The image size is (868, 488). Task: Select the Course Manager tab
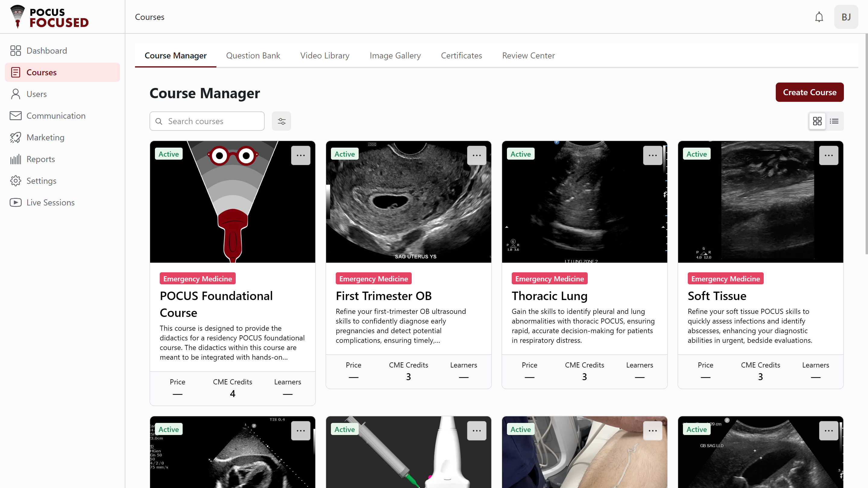point(175,55)
